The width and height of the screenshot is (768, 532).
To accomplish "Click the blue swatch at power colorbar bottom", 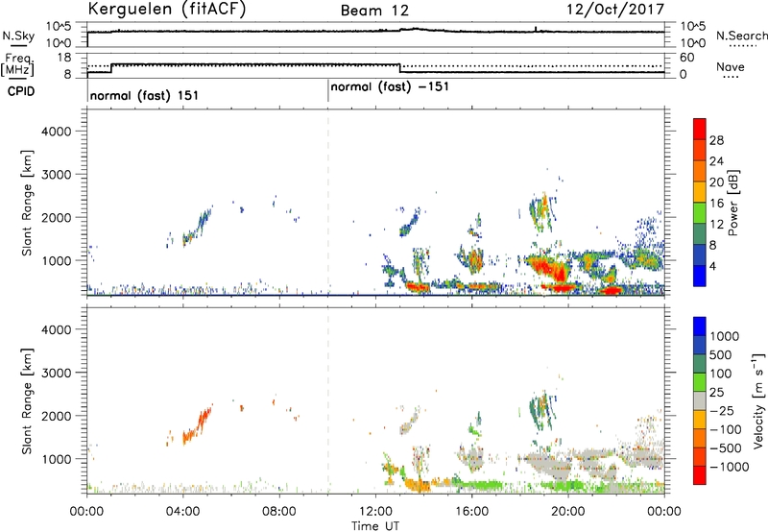I will click(700, 276).
